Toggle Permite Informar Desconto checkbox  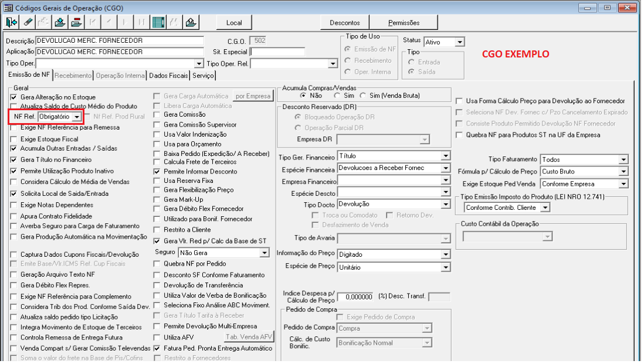point(157,172)
